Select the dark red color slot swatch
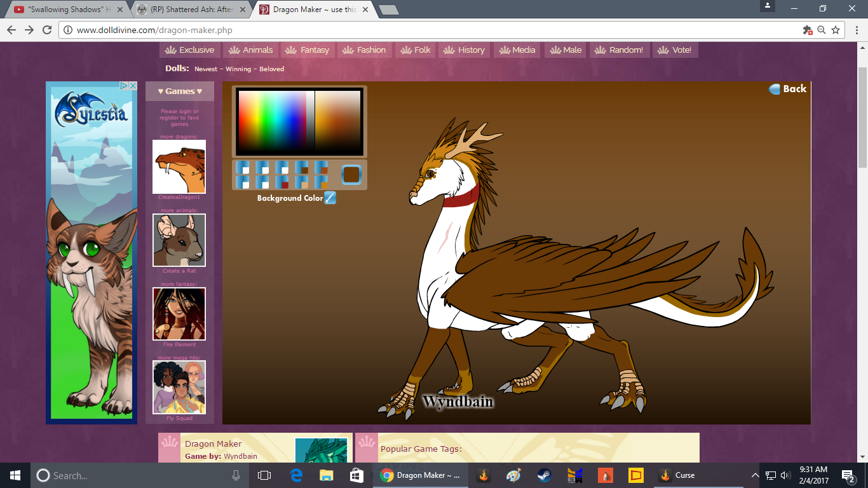This screenshot has width=868, height=488. (281, 182)
